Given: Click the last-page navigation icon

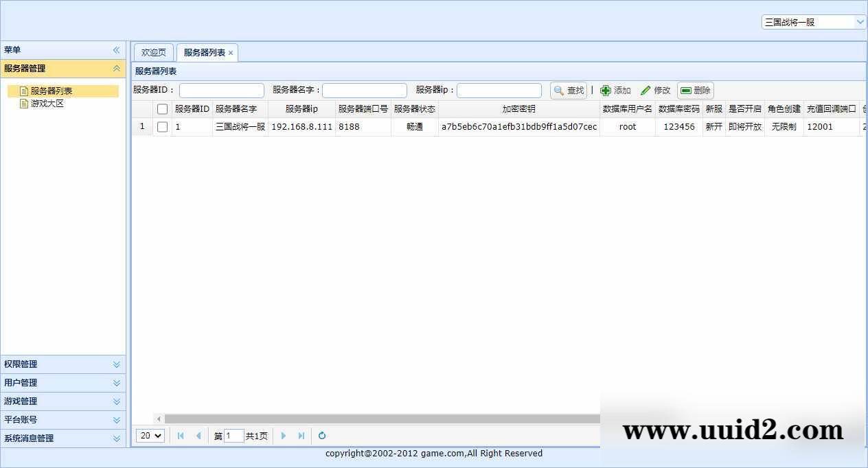Looking at the screenshot, I should click(x=301, y=436).
